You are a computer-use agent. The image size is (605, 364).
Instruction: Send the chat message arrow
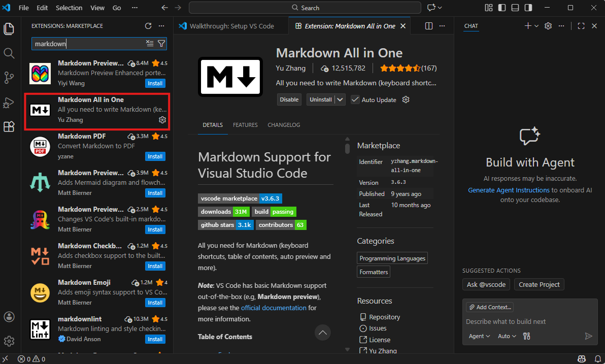[x=588, y=336]
